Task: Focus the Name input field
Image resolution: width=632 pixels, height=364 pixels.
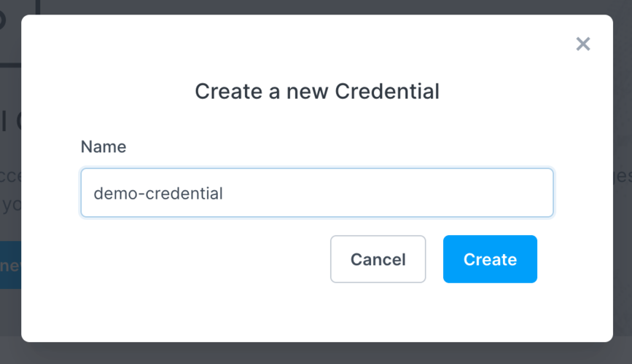Action: [x=316, y=193]
